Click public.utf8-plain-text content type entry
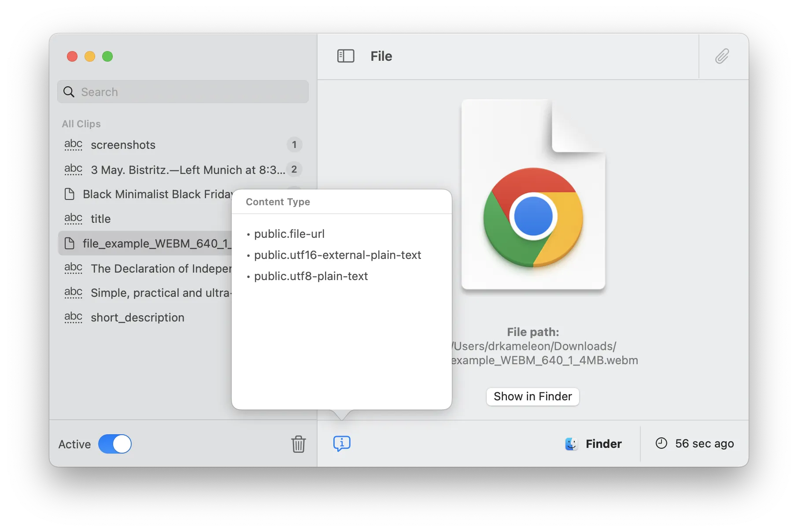Screen dimensions: 798x532 [311, 276]
